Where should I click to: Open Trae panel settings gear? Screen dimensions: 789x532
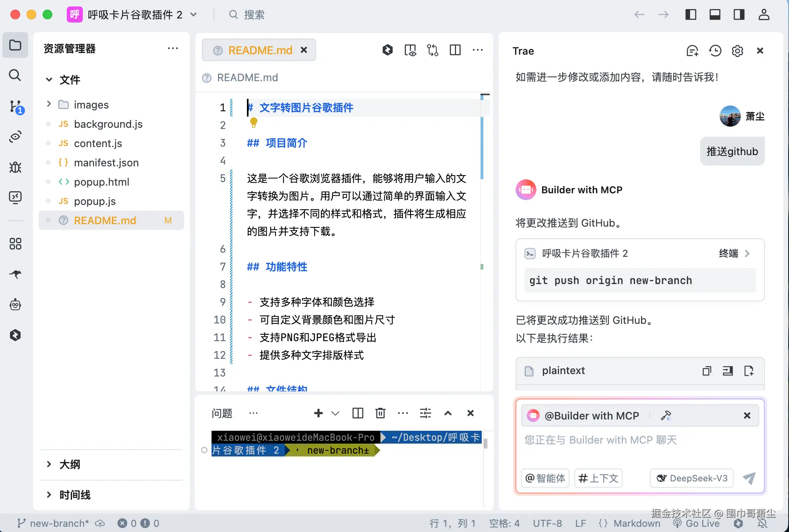point(738,51)
